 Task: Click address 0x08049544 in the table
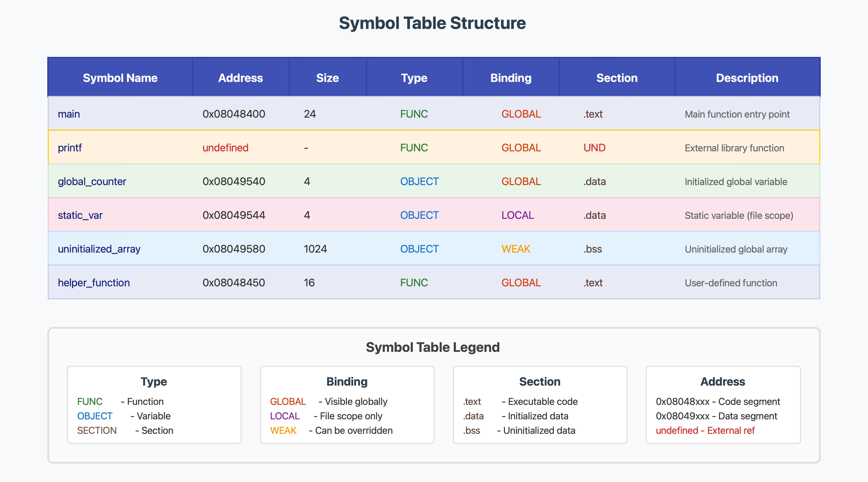point(233,215)
